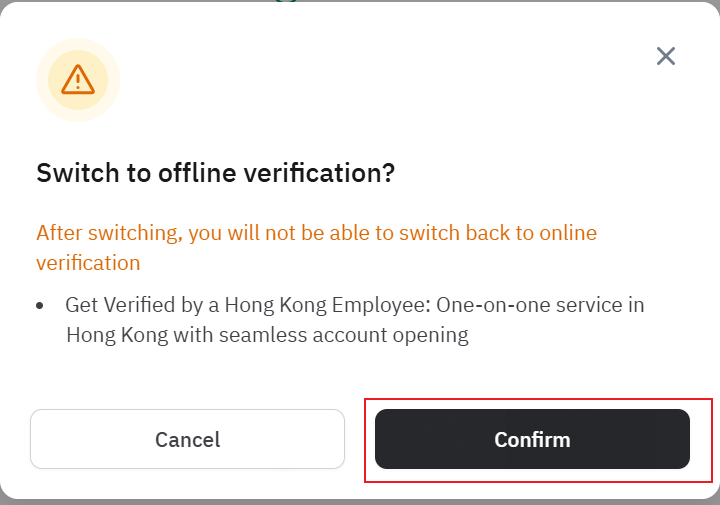This screenshot has height=505, width=720.
Task: Click the bullet point dot marker
Action: click(39, 305)
